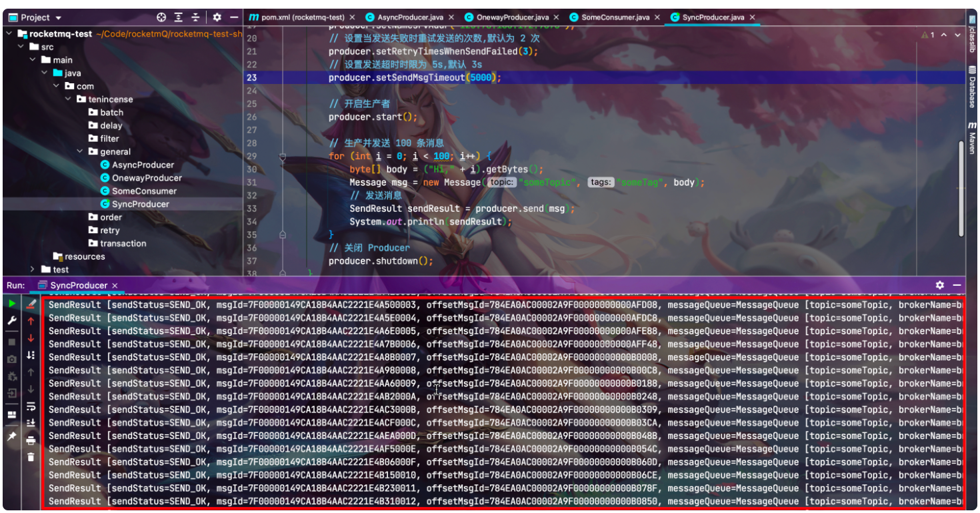Screen dimensions: 980x513
Task: Click line number 30 in gutter
Action: pos(251,169)
